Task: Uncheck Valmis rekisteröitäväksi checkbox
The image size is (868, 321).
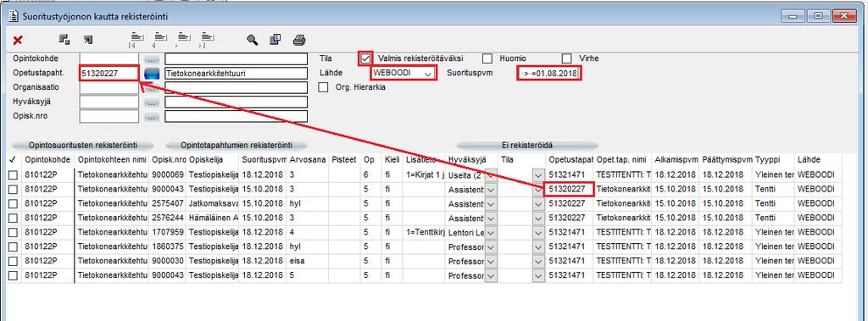Action: (365, 58)
